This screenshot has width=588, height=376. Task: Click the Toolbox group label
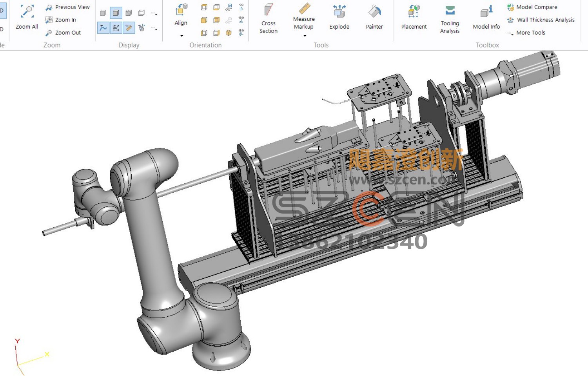(487, 45)
